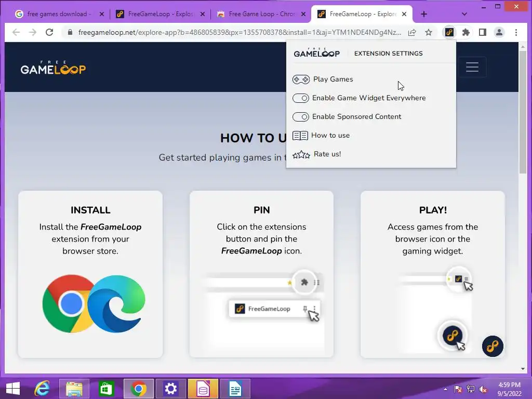Click the Windows Start button

(13, 389)
